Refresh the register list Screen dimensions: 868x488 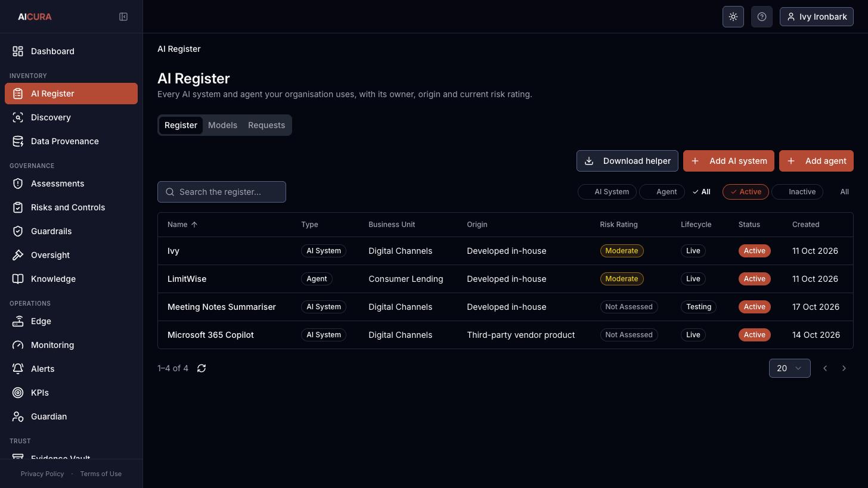[201, 368]
